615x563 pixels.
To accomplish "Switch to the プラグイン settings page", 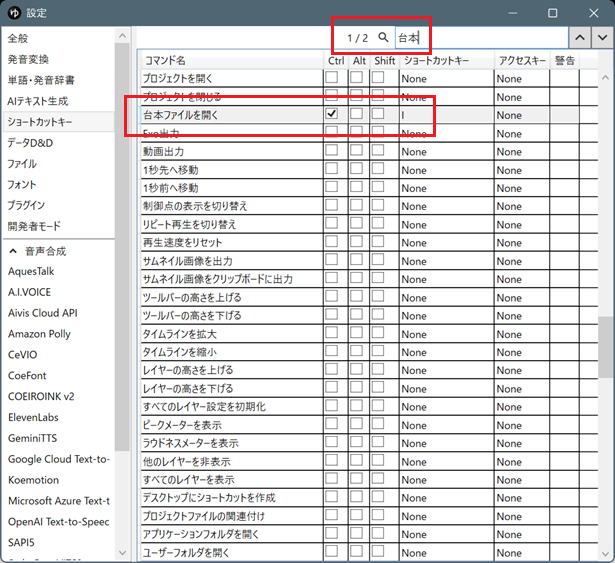I will point(26,205).
